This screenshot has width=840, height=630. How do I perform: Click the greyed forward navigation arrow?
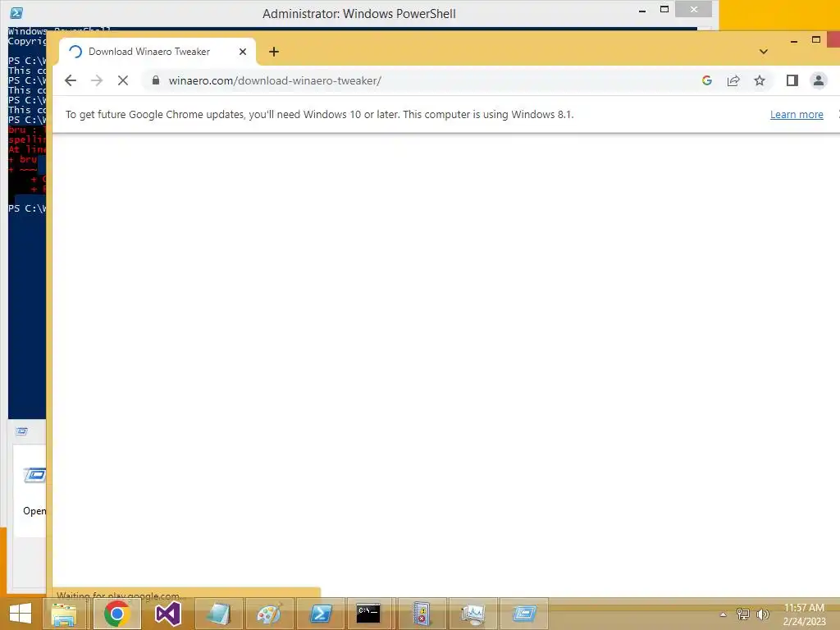pyautogui.click(x=97, y=80)
